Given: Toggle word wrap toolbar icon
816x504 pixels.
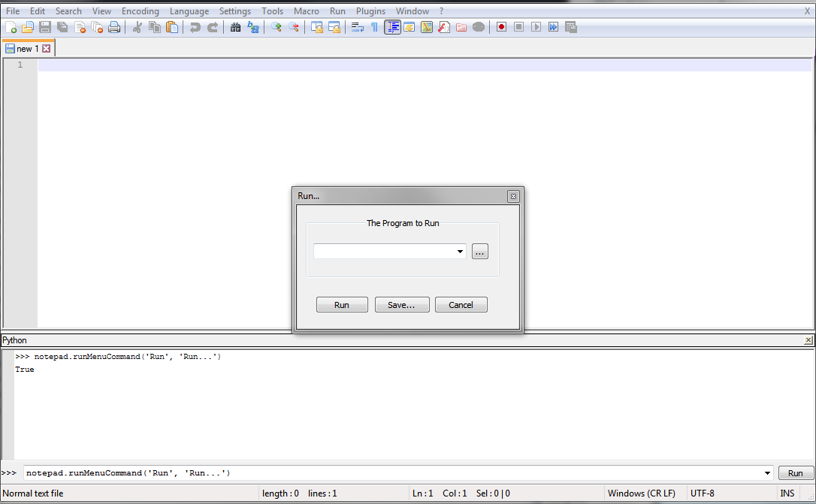Looking at the screenshot, I should 358,28.
